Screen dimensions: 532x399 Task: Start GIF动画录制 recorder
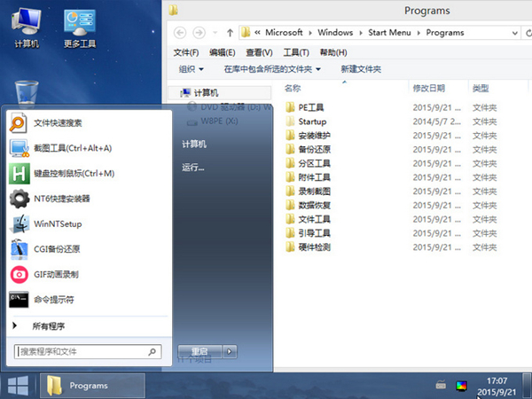click(x=56, y=274)
